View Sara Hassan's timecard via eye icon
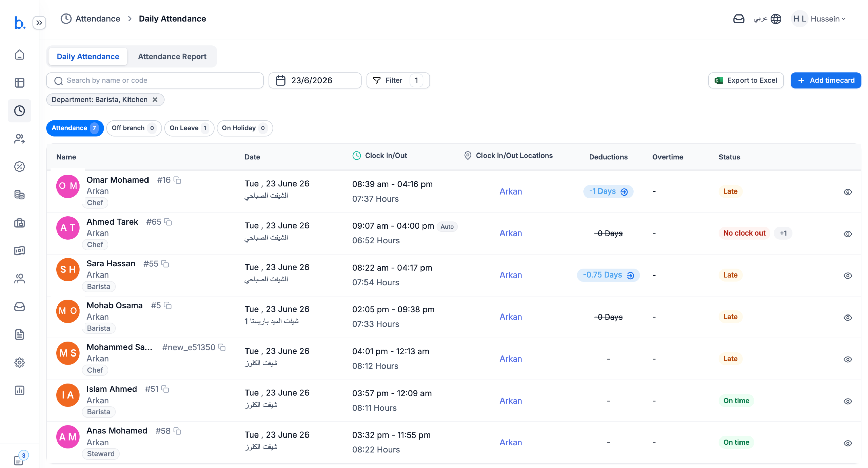The image size is (868, 468). tap(848, 276)
